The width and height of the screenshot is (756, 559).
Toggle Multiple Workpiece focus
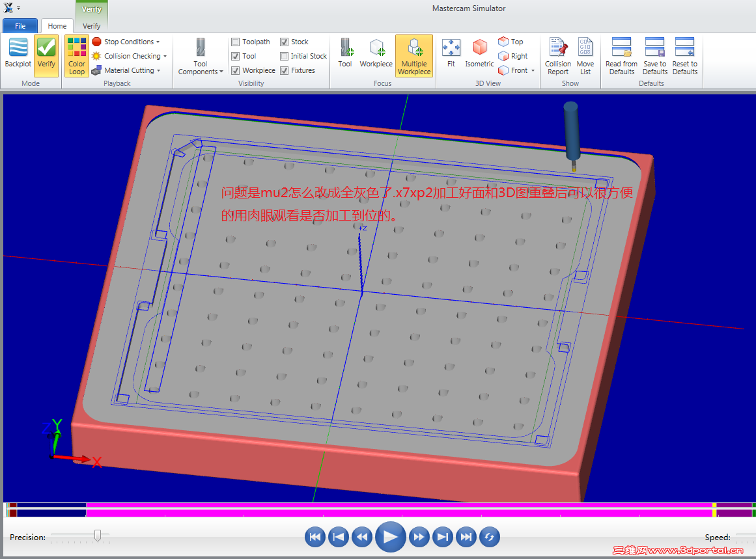point(414,56)
